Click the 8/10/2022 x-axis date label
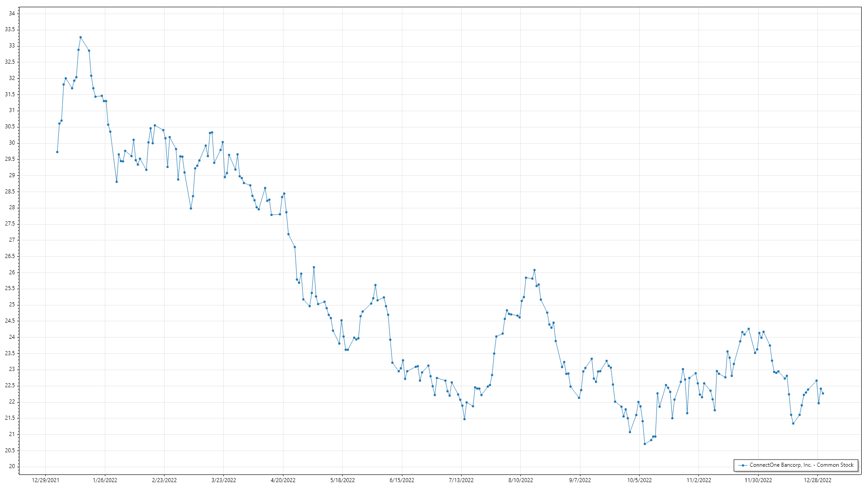The width and height of the screenshot is (868, 488). [521, 480]
